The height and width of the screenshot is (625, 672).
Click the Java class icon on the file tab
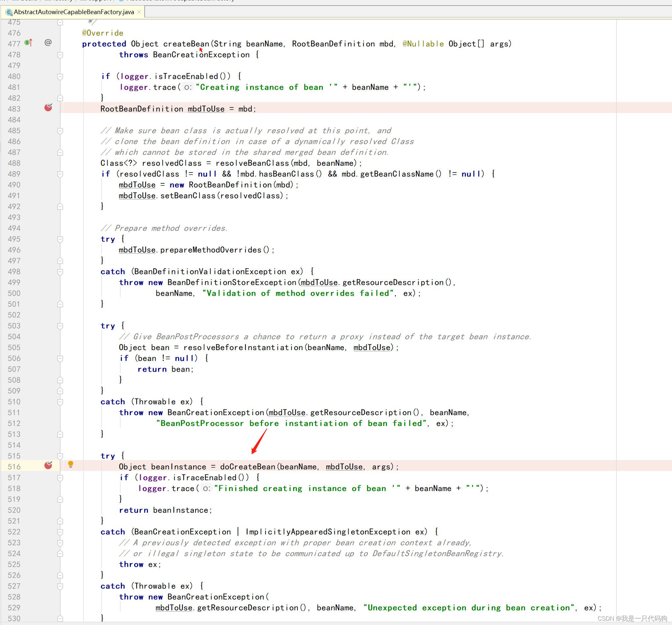point(9,12)
